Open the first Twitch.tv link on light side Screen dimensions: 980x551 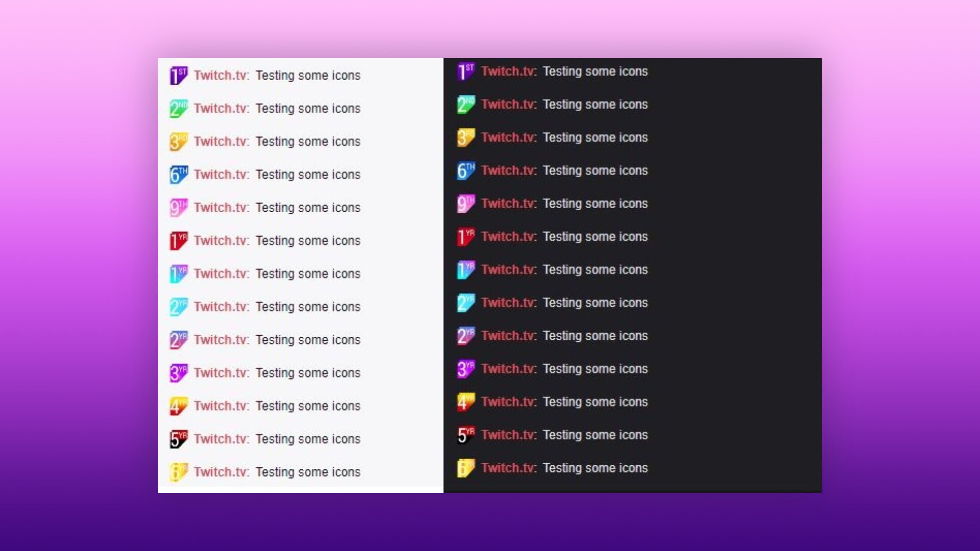tap(220, 75)
